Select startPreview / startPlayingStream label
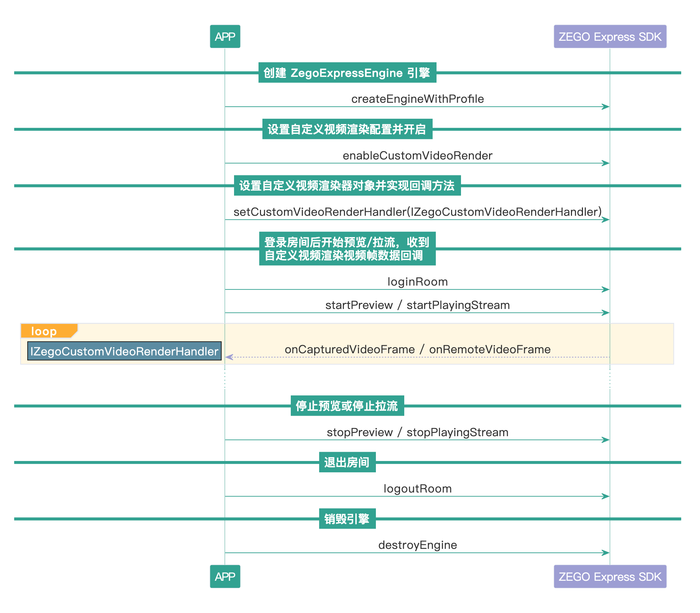This screenshot has width=700, height=613. tap(417, 305)
